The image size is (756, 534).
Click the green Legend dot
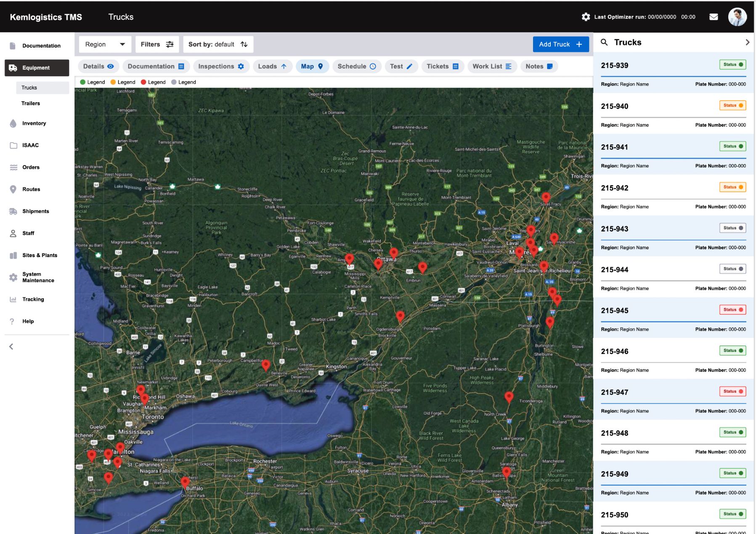coord(82,82)
